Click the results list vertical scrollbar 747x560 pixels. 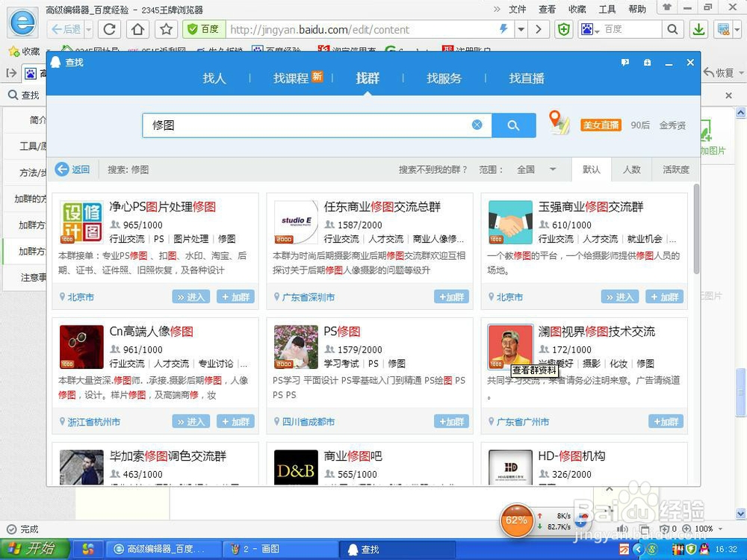click(x=696, y=228)
